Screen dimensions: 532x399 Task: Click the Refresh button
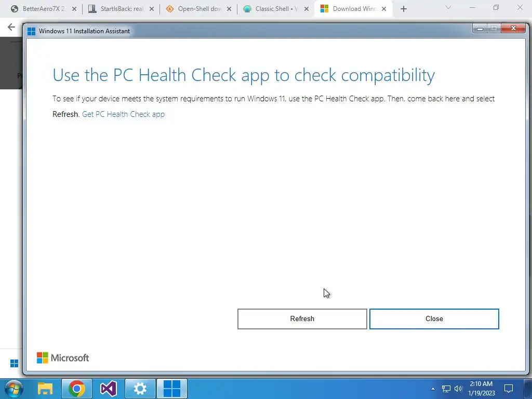click(302, 318)
